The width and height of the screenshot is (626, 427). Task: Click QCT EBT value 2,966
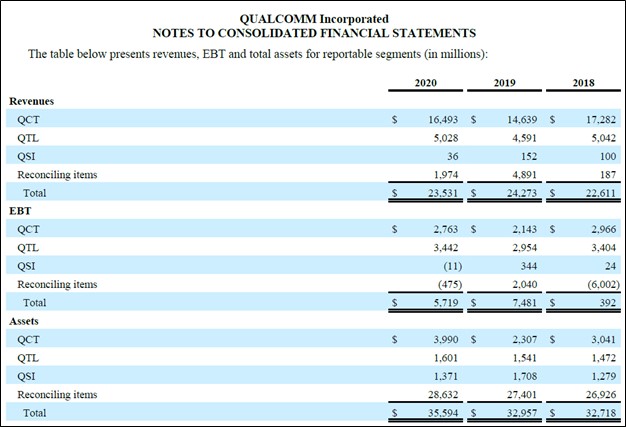(x=604, y=229)
